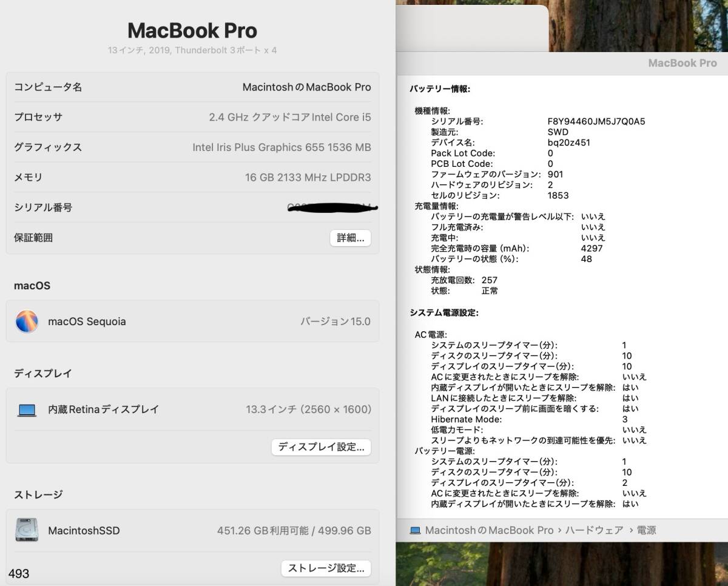Click the MacintoshSSD drive icon
The height and width of the screenshot is (586, 728).
(27, 530)
